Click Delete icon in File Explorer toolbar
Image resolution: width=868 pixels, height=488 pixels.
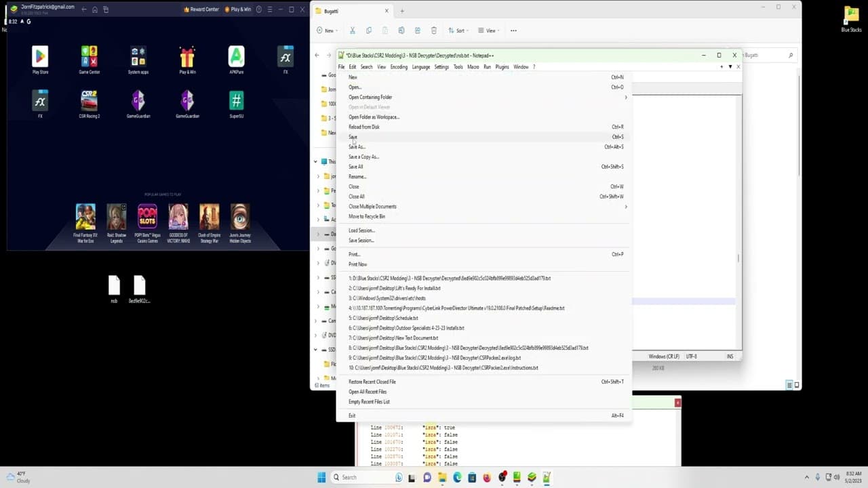point(433,30)
